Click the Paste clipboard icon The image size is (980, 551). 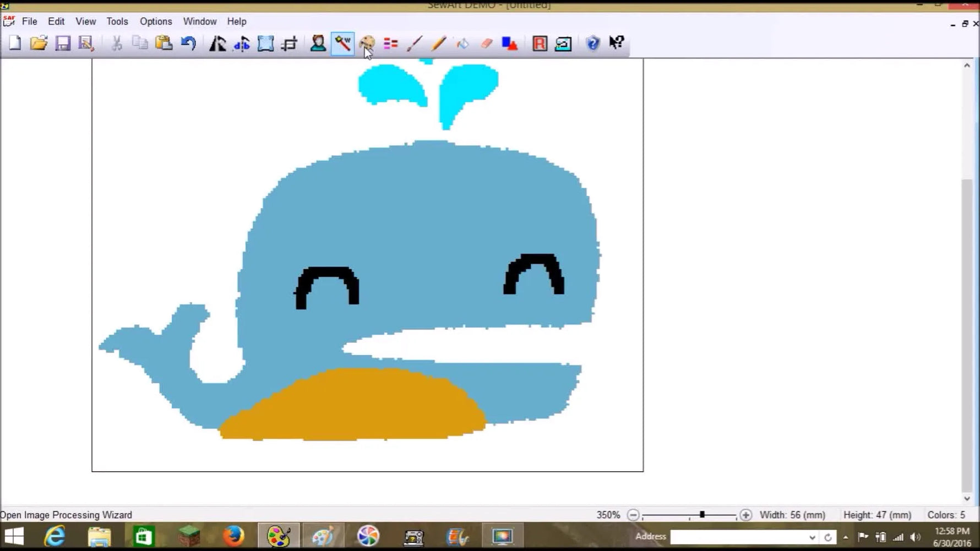164,43
